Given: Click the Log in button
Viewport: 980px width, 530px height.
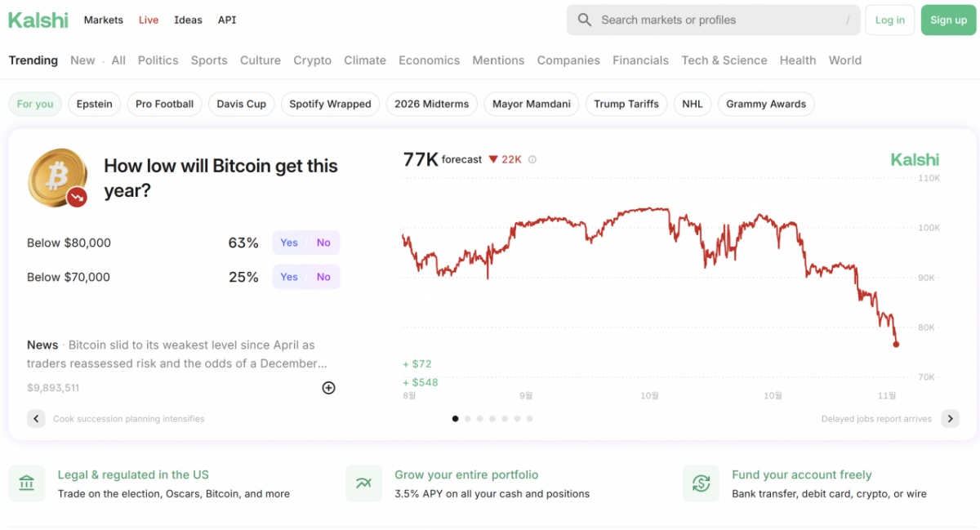Looking at the screenshot, I should tap(889, 20).
